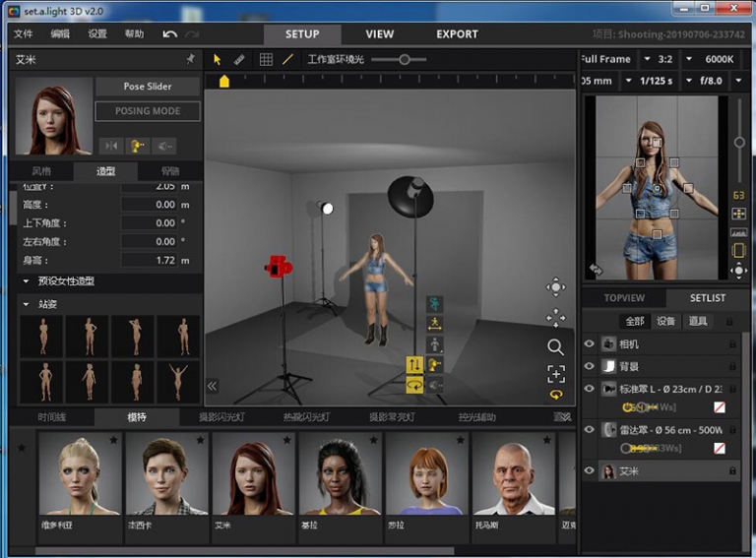Click the yellow up-down move icon
This screenshot has width=756, height=558.
pyautogui.click(x=414, y=364)
